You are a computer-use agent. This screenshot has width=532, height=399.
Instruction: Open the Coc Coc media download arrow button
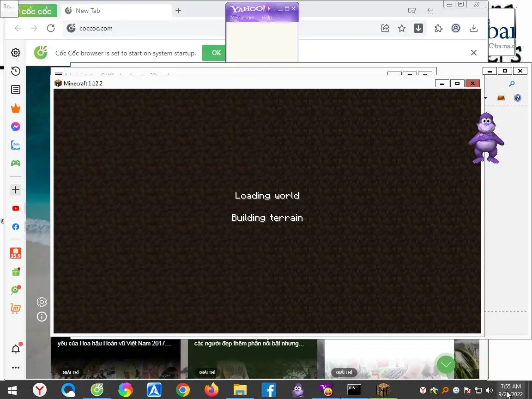[x=418, y=28]
